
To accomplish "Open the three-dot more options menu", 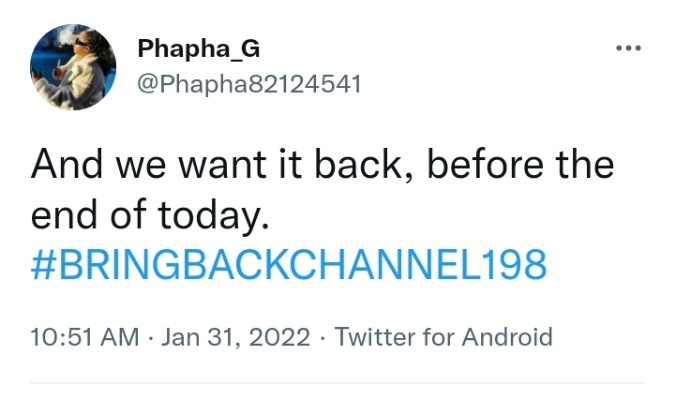I will pyautogui.click(x=628, y=48).
